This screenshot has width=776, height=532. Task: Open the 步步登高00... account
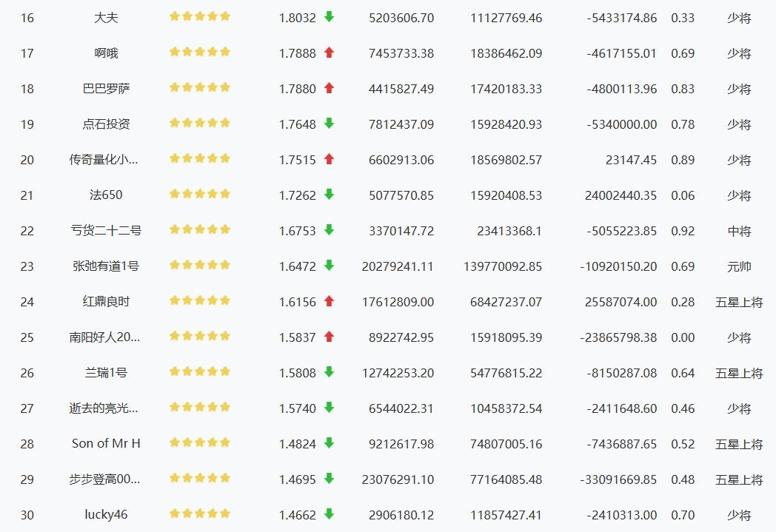[104, 479]
